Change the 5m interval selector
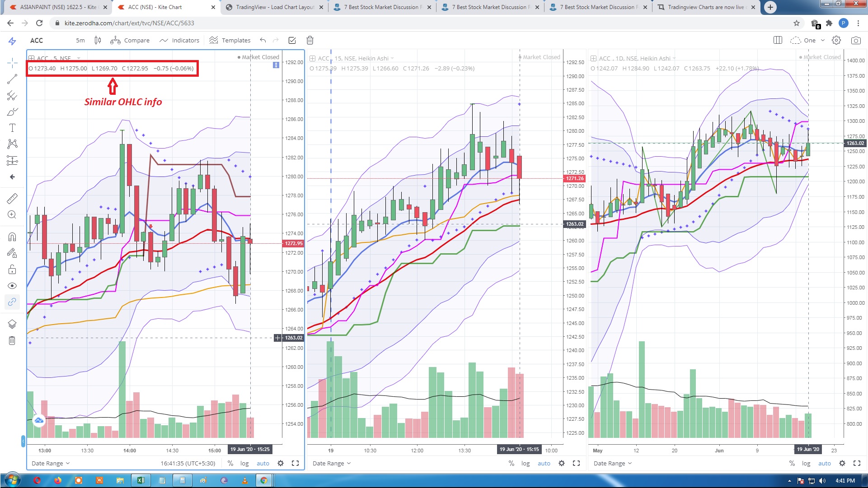This screenshot has width=868, height=488. pos(80,40)
